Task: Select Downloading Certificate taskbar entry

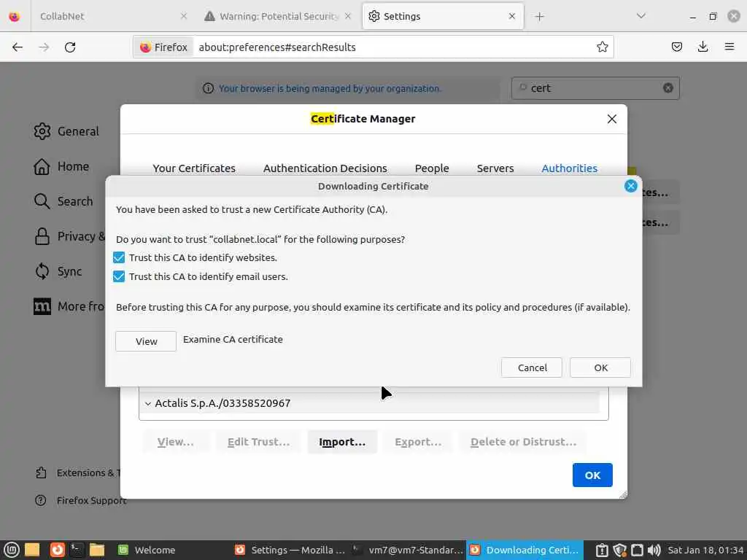Action: click(x=525, y=550)
